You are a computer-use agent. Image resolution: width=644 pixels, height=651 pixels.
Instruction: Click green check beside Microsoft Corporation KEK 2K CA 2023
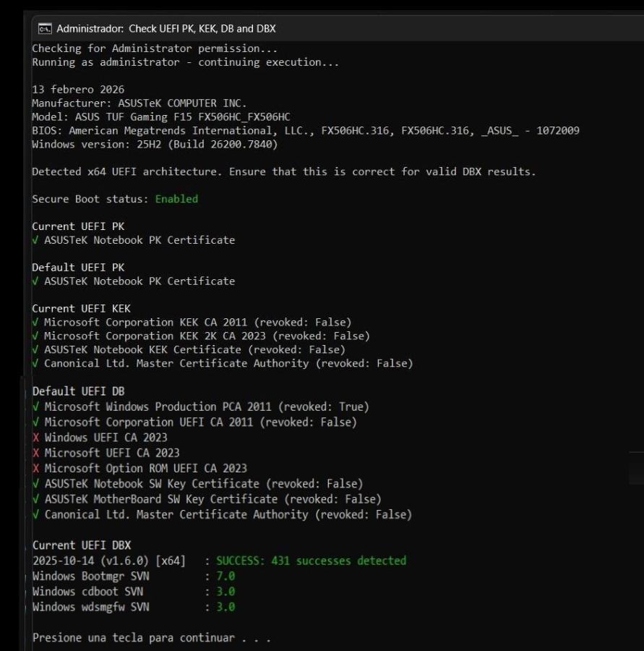tap(35, 336)
